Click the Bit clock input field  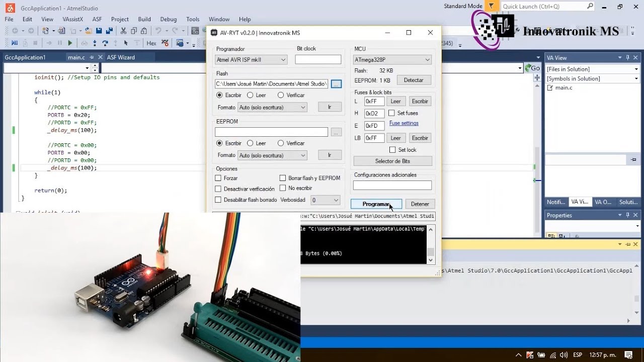point(318,59)
